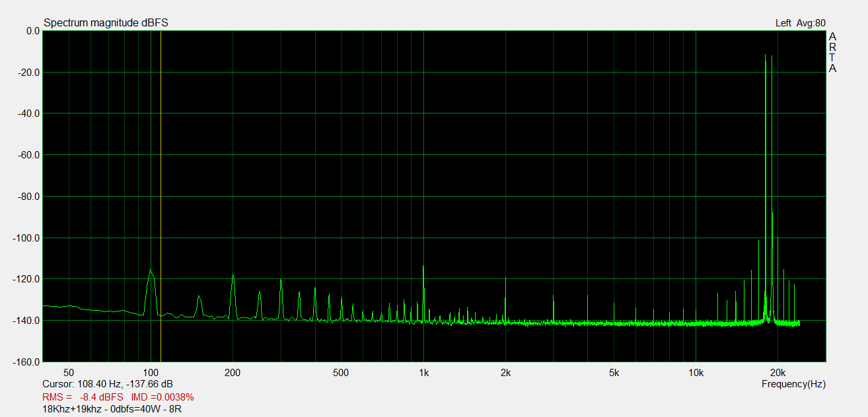The height and width of the screenshot is (417, 868).
Task: Click the '500' frequency axis label
Action: [341, 372]
